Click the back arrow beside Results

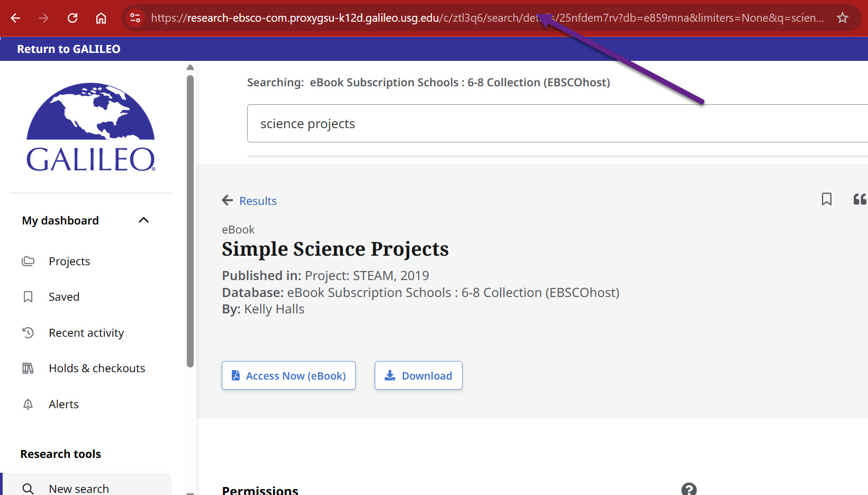pos(228,200)
